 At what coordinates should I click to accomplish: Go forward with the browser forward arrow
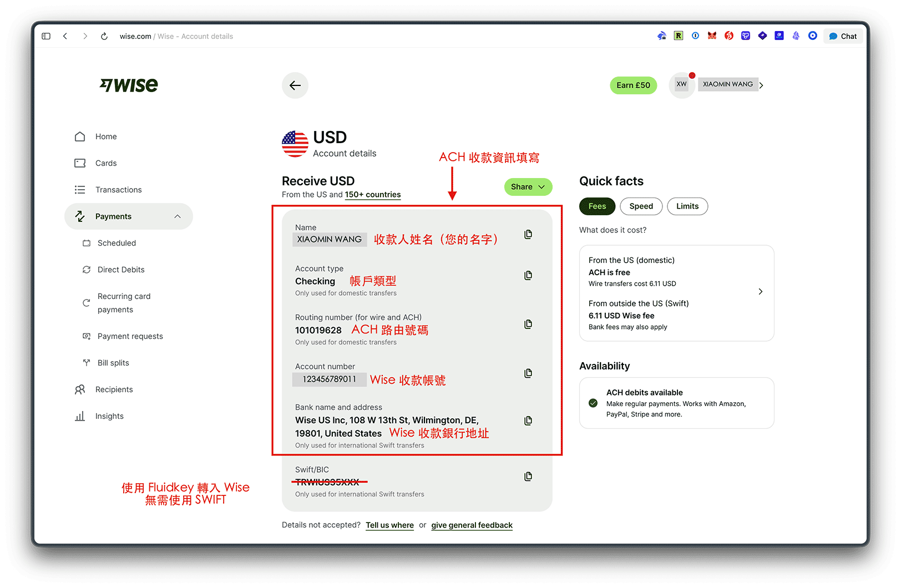[x=85, y=36]
